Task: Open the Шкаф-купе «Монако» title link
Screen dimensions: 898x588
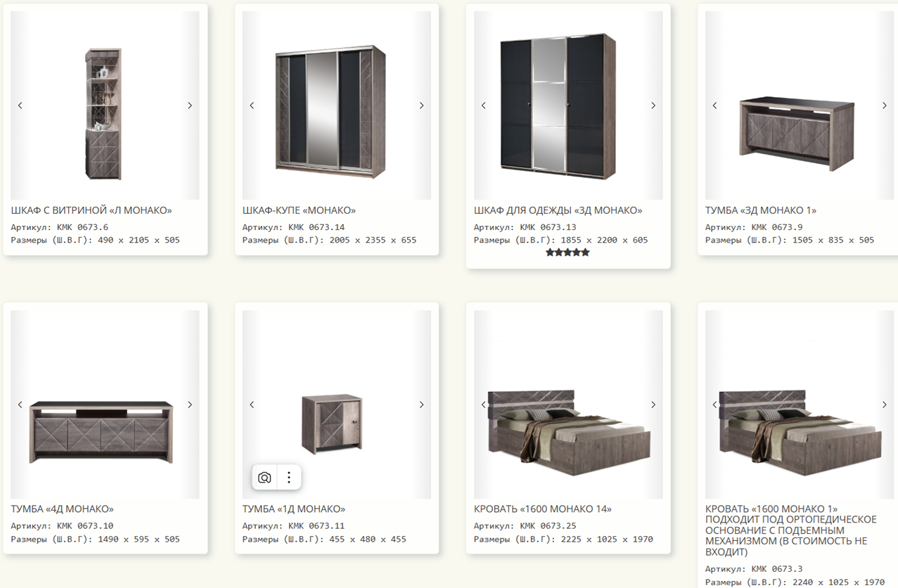Action: pos(299,210)
